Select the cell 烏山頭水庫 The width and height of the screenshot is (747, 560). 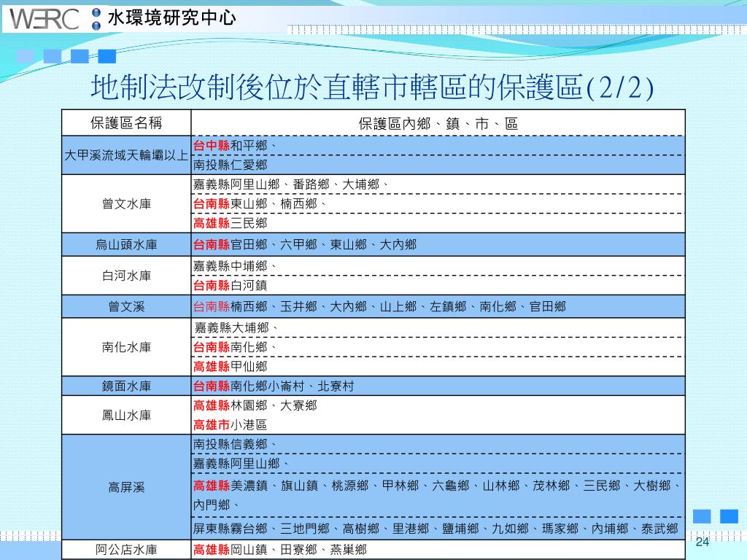point(126,245)
